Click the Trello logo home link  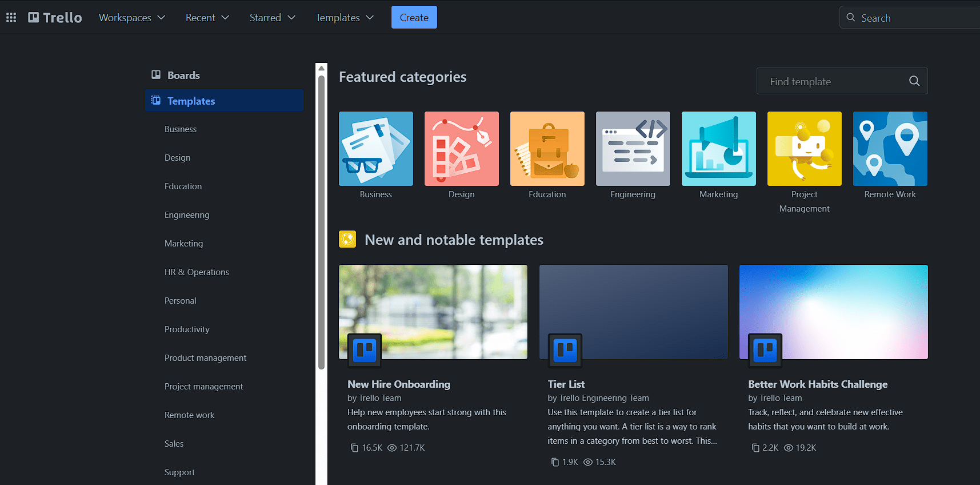pyautogui.click(x=55, y=18)
